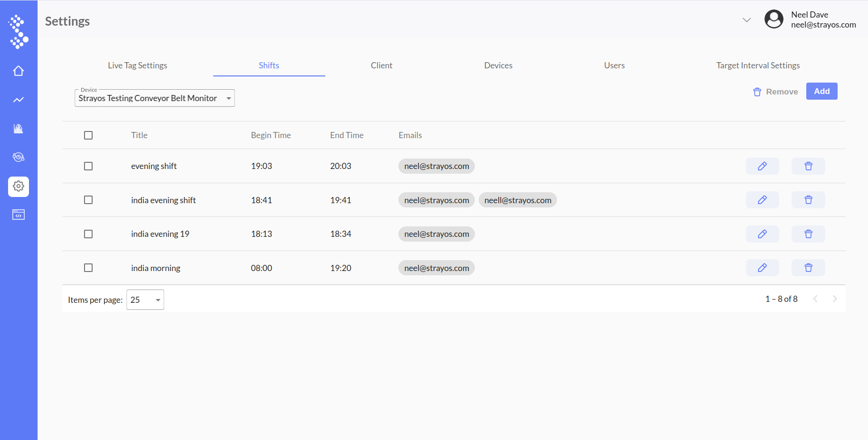Delete the india morning shift row
The height and width of the screenshot is (440, 868).
[808, 268]
